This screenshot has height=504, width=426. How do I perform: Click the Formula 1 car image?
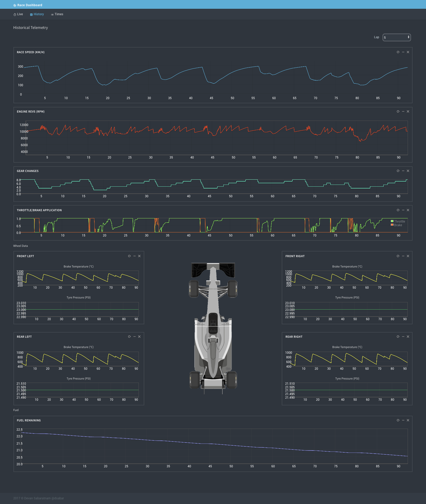point(213,328)
